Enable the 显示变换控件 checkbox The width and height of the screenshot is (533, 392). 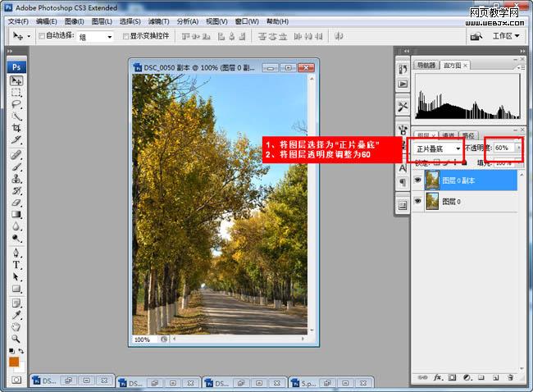125,36
